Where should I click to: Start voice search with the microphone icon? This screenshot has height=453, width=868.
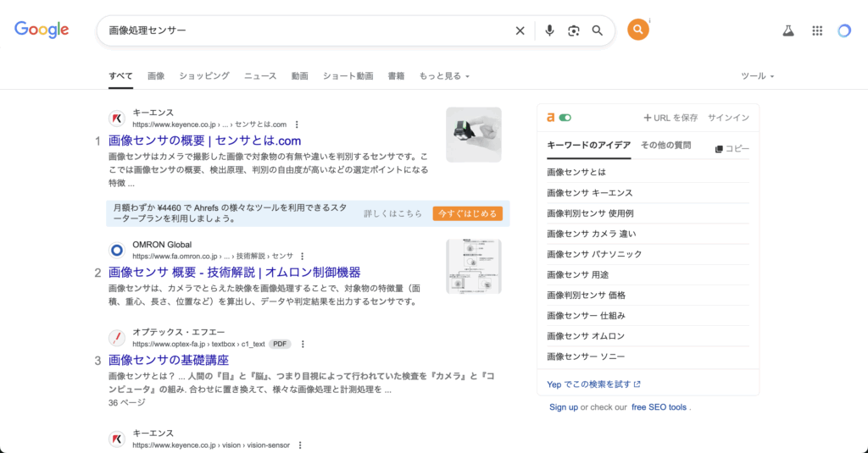(x=549, y=31)
